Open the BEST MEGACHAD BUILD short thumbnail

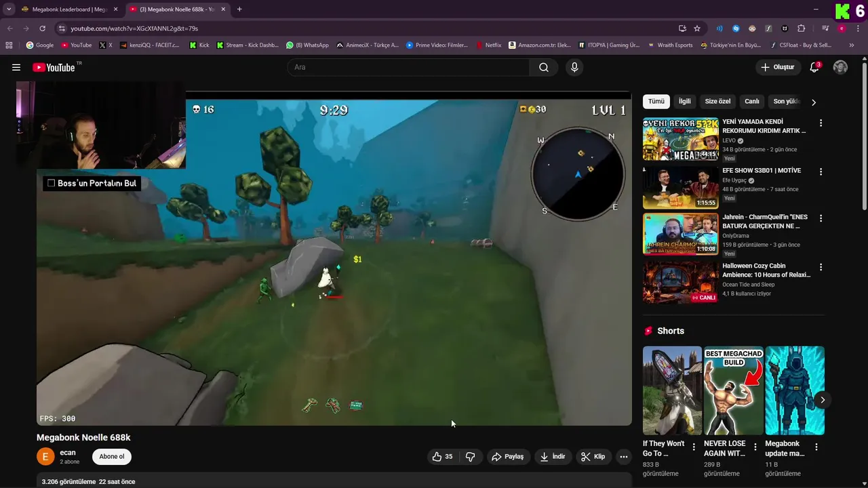[x=734, y=390]
